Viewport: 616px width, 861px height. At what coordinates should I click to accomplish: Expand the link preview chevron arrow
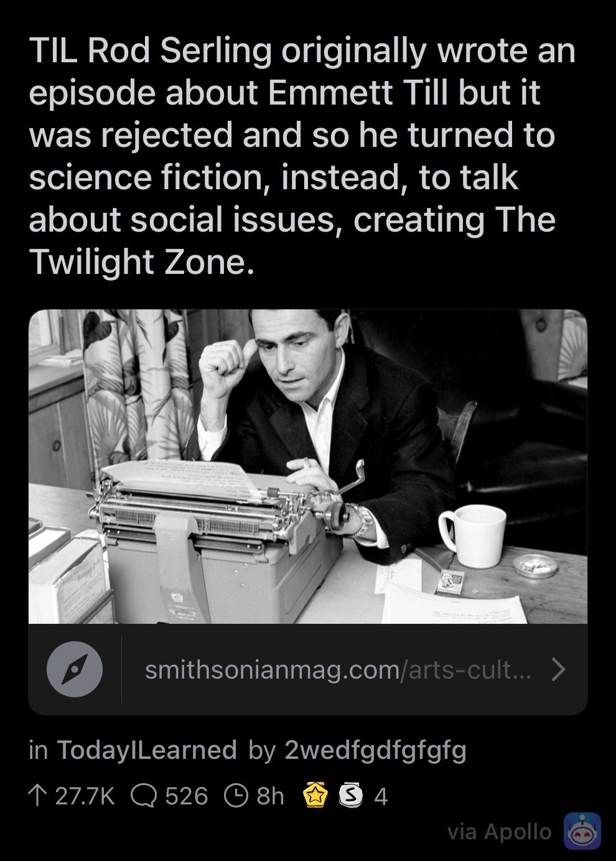coord(559,670)
